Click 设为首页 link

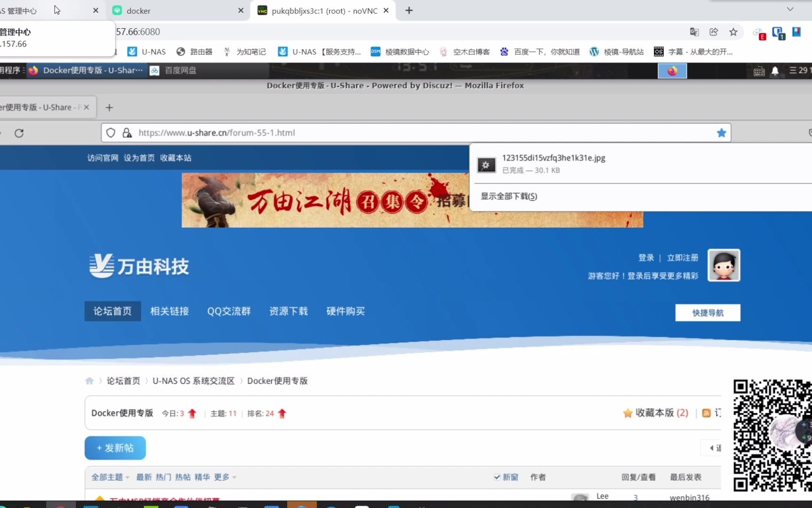139,158
